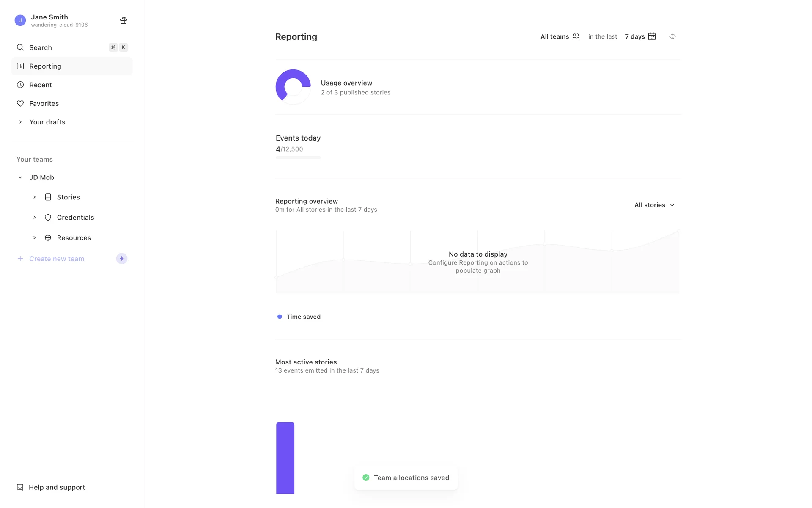
Task: Expand Your drafts section
Action: tap(20, 122)
